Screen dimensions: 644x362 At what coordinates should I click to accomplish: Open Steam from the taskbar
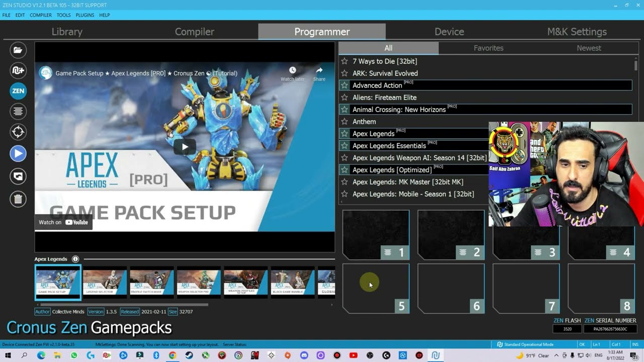click(x=189, y=355)
